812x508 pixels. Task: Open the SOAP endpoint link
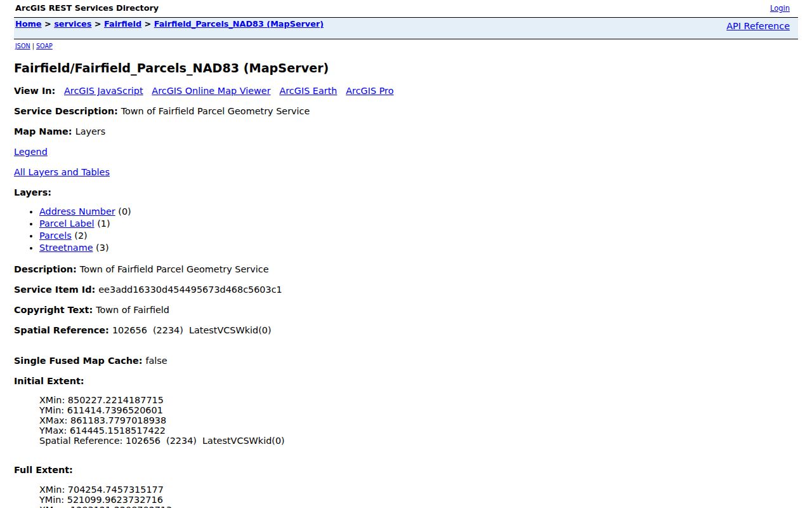tap(44, 46)
